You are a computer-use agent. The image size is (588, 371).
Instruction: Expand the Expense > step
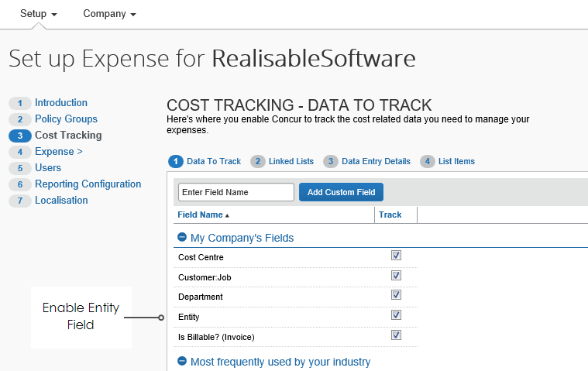click(59, 152)
